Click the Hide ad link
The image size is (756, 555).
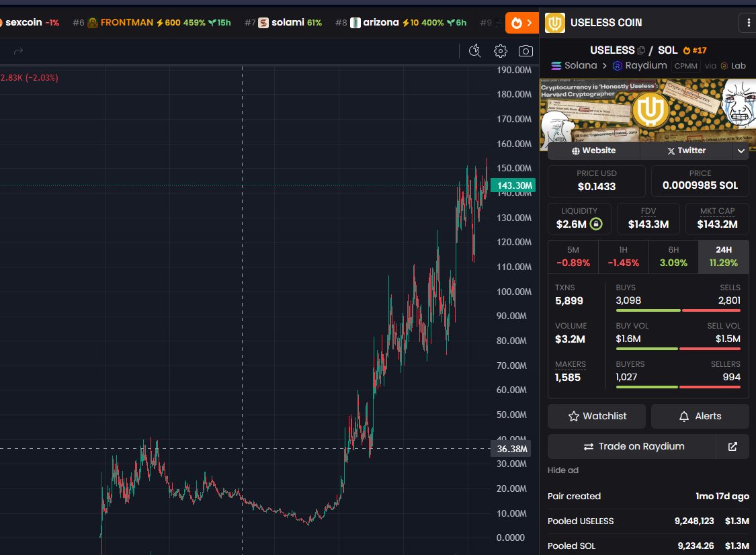(x=562, y=470)
